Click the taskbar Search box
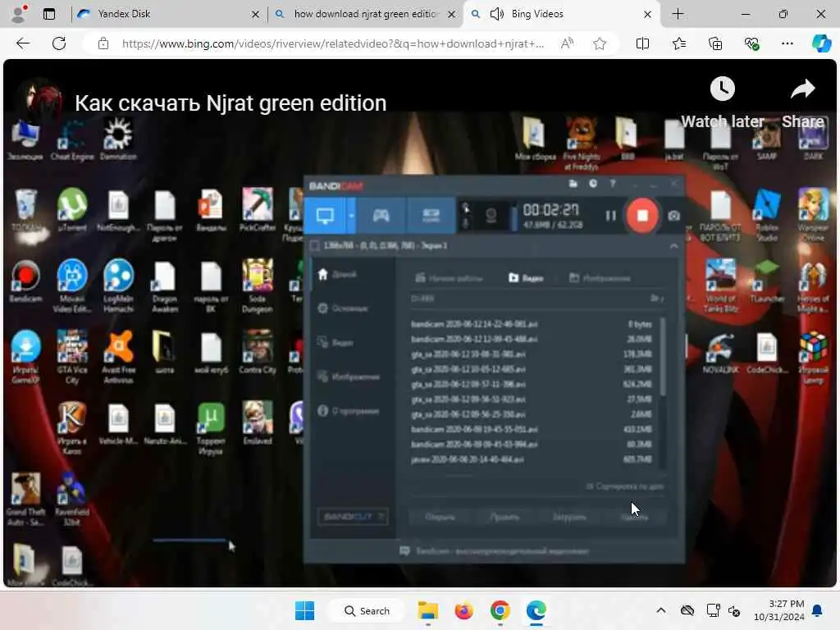Image resolution: width=840 pixels, height=630 pixels. pyautogui.click(x=367, y=610)
